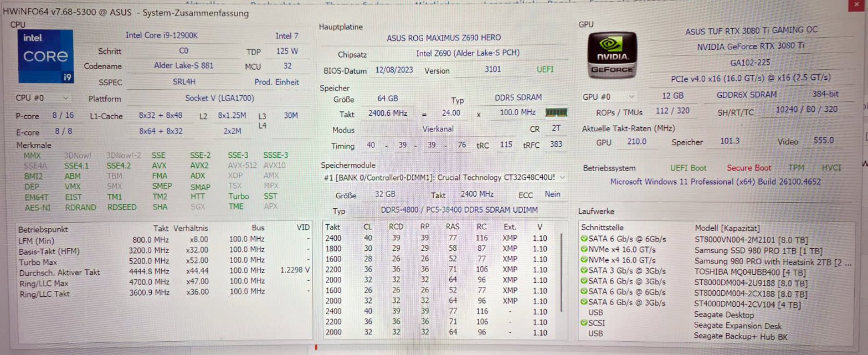Click the AES-NI feature label
This screenshot has height=355, width=868.
pos(37,207)
